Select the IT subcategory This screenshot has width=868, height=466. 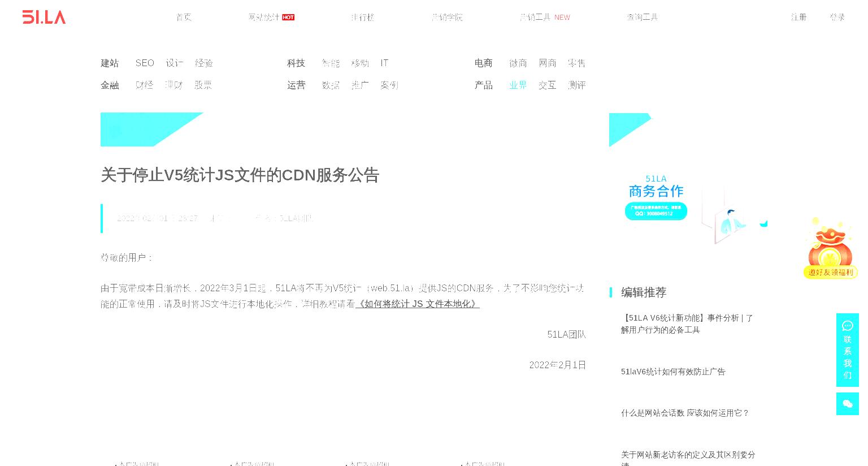385,63
